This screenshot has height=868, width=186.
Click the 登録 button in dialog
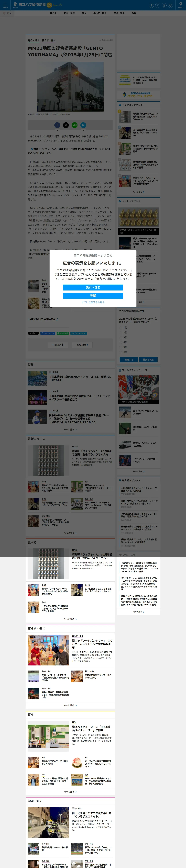[x=93, y=296]
